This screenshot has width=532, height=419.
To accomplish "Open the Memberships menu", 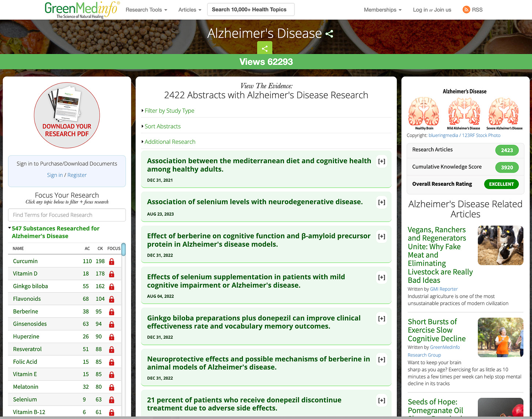I will pos(383,10).
